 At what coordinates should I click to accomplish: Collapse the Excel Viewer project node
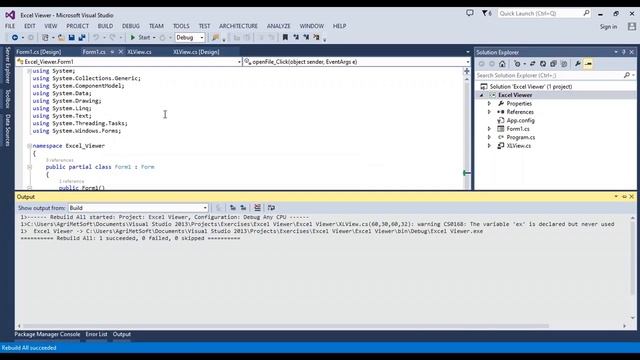click(482, 95)
